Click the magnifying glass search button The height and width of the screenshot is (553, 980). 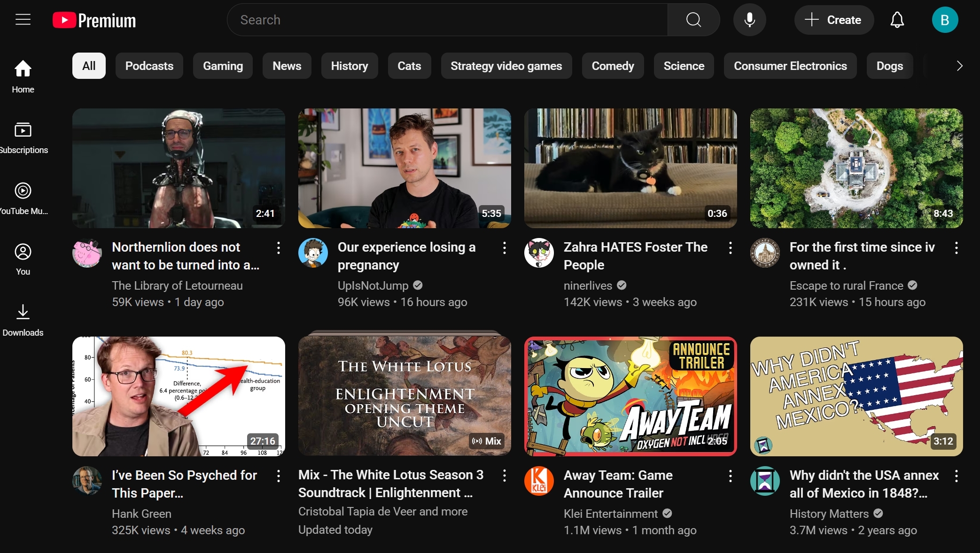coord(693,20)
